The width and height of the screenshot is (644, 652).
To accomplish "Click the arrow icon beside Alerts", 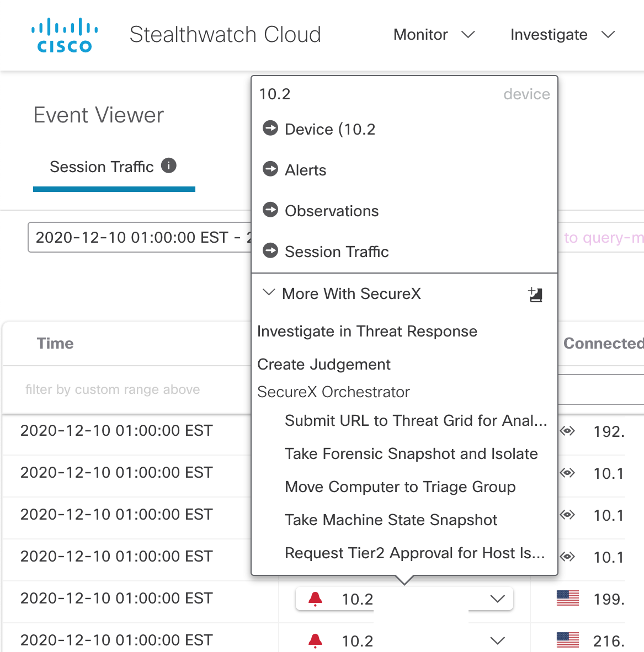I will click(270, 169).
